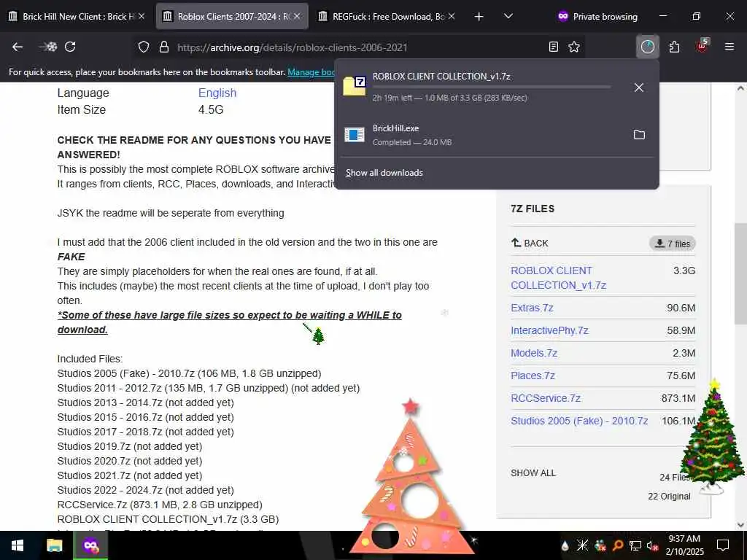Click the magnifier search tray icon
The image size is (747, 560).
618,545
